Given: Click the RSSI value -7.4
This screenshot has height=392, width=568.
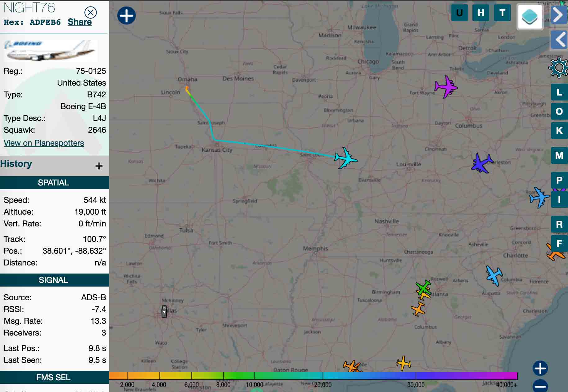Looking at the screenshot, I should (99, 309).
